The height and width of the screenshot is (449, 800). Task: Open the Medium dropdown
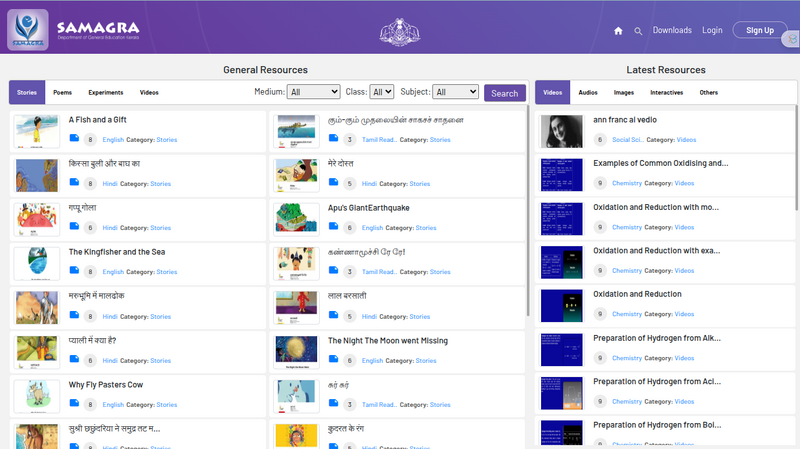tap(313, 92)
